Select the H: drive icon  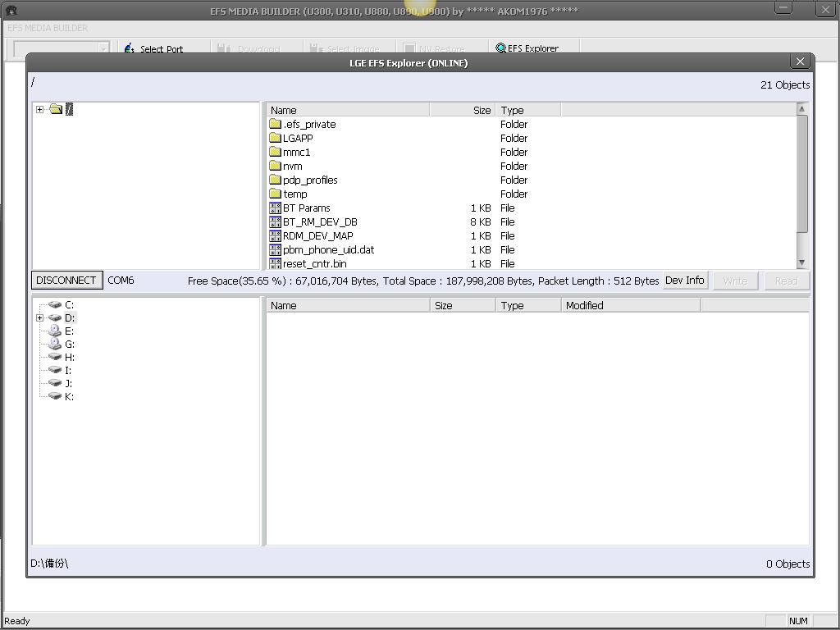click(x=55, y=357)
